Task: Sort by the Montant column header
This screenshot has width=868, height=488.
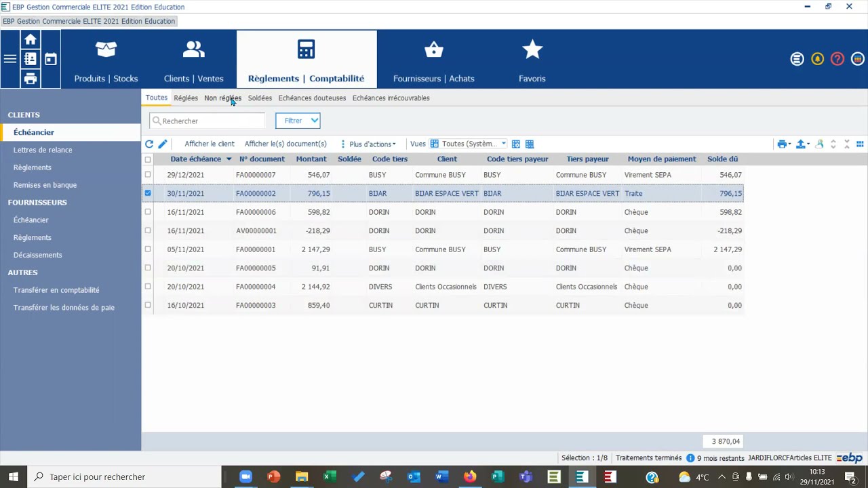Action: (x=311, y=159)
